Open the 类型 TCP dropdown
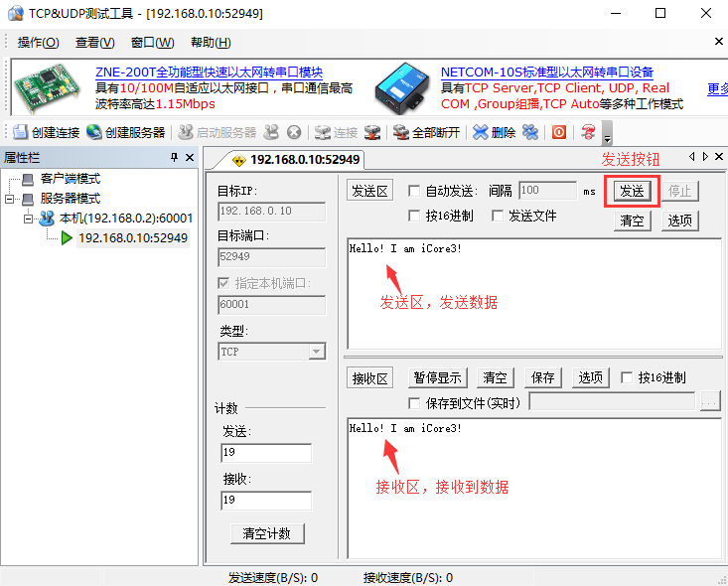This screenshot has width=728, height=586. [x=316, y=352]
